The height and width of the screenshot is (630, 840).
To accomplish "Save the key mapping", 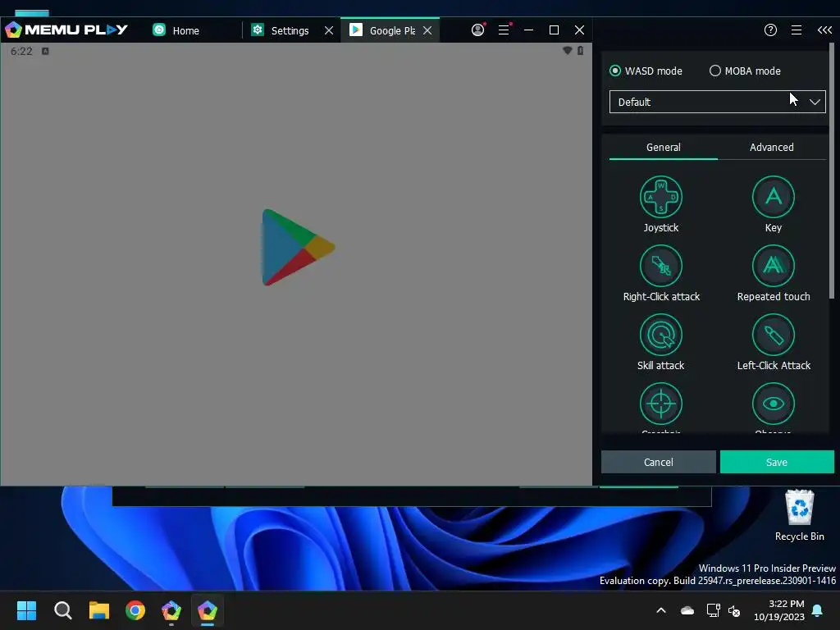I will 777,462.
